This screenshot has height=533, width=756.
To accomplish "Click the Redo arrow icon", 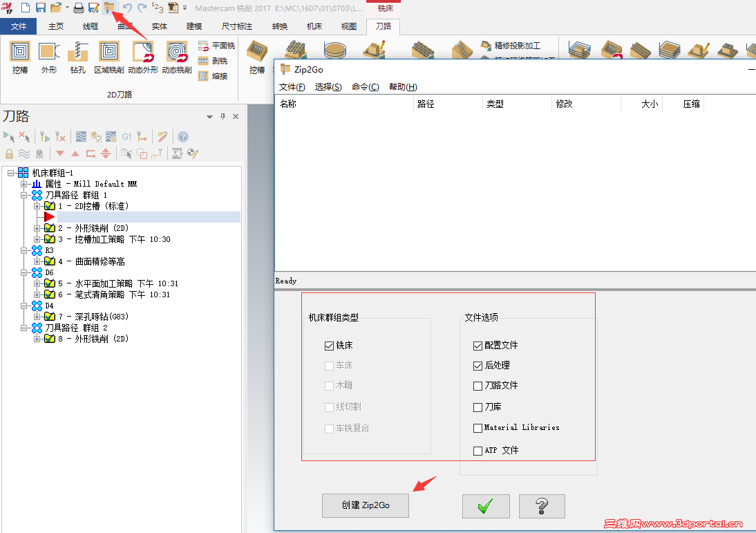I will coord(142,8).
